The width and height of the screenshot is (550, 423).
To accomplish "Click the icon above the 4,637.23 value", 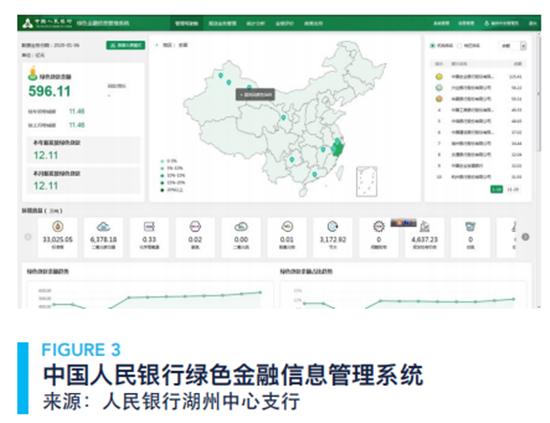I will [425, 227].
